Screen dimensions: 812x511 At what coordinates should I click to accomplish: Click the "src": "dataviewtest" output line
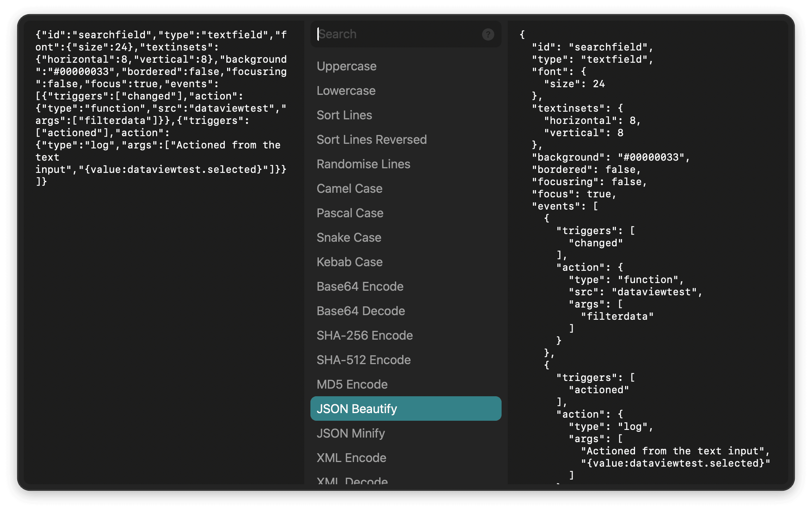[635, 292]
